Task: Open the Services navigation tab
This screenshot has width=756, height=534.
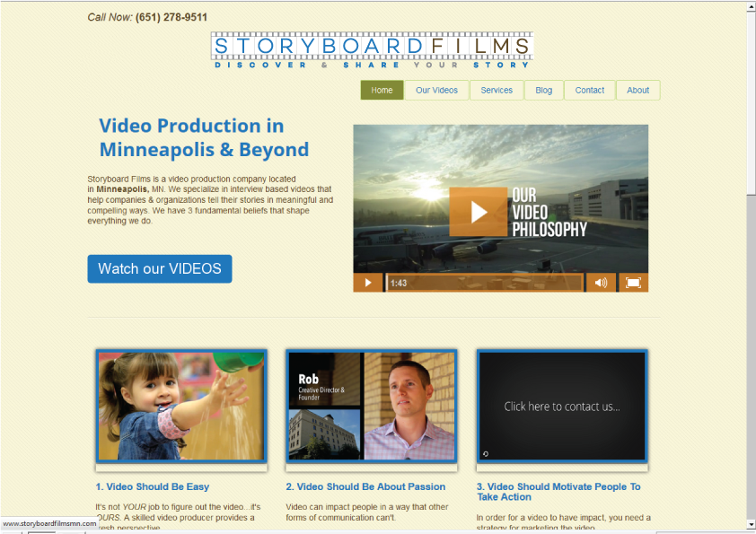Action: click(497, 91)
